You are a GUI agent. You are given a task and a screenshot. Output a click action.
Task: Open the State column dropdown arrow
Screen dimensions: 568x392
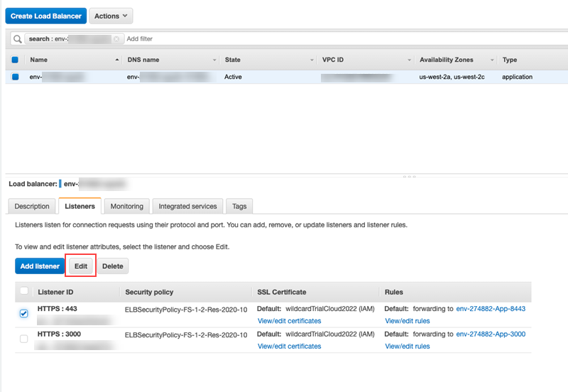[x=312, y=60]
